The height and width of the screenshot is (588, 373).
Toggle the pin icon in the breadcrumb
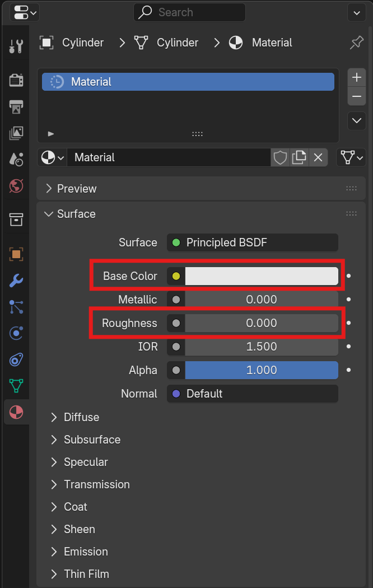[x=357, y=43]
